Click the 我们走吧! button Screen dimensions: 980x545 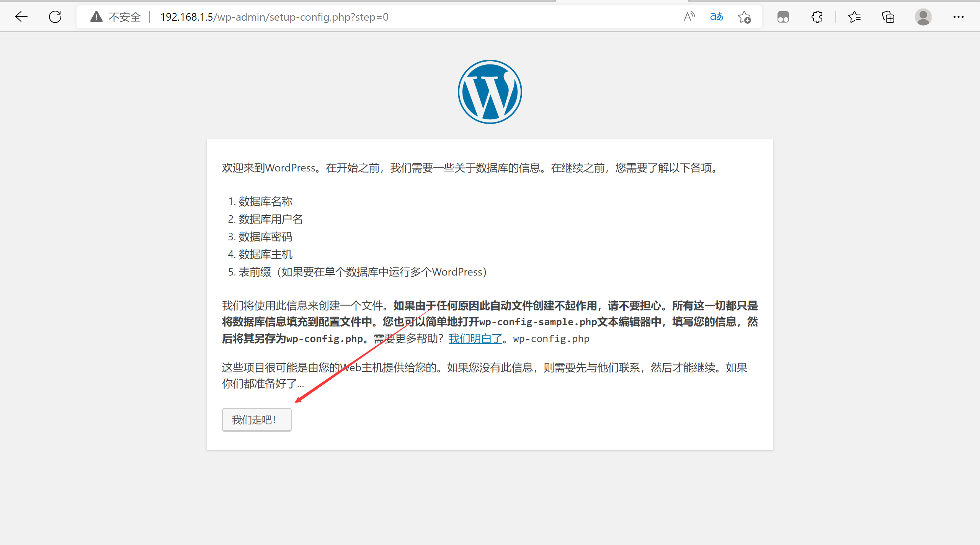tap(256, 420)
